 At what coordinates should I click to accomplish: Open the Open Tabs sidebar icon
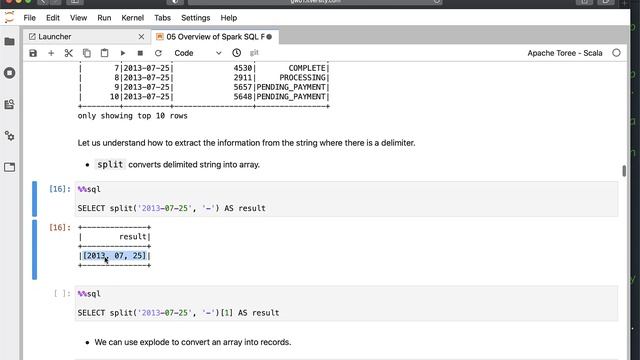click(9, 167)
